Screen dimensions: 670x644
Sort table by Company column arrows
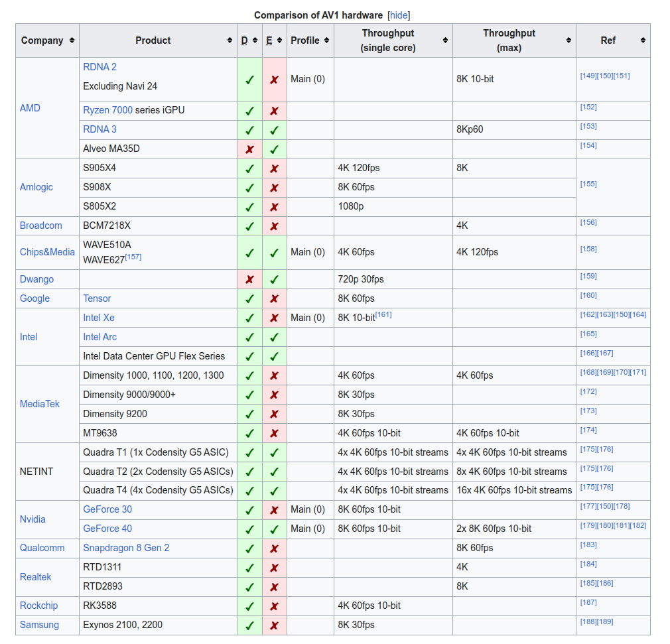click(x=72, y=40)
